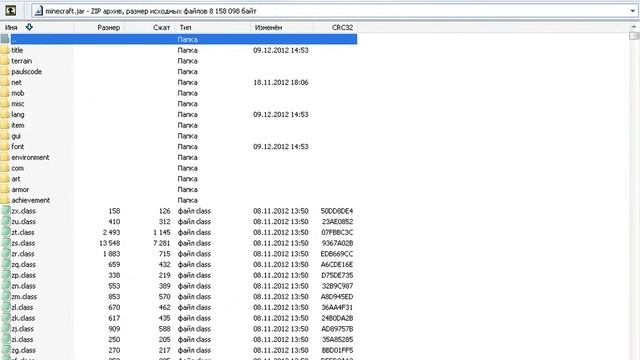Click the minecraft.jar archive path field
This screenshot has width=640, height=360.
[335, 11]
